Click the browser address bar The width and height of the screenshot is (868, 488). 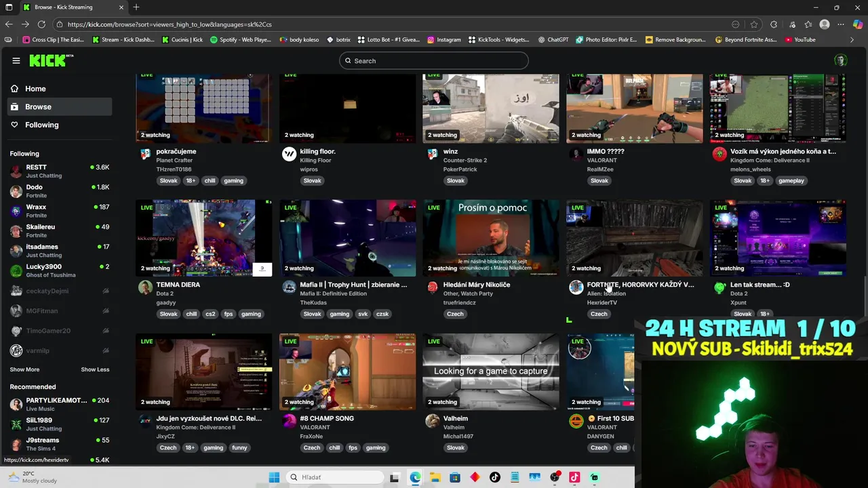click(x=393, y=24)
